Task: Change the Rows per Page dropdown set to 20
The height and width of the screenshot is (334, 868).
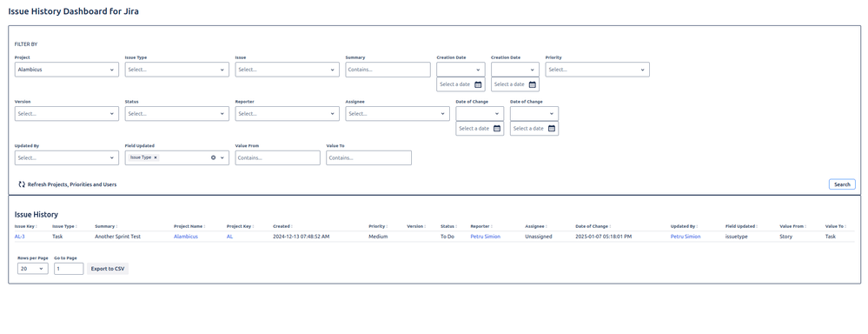Action: (33, 269)
